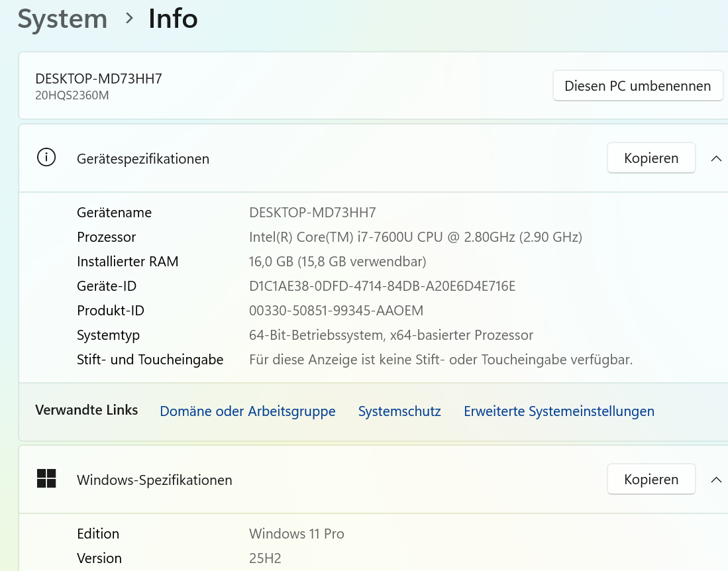The image size is (728, 571).
Task: Click the Windows logo icon beside Windows-Spezifikationen
Action: point(46,479)
